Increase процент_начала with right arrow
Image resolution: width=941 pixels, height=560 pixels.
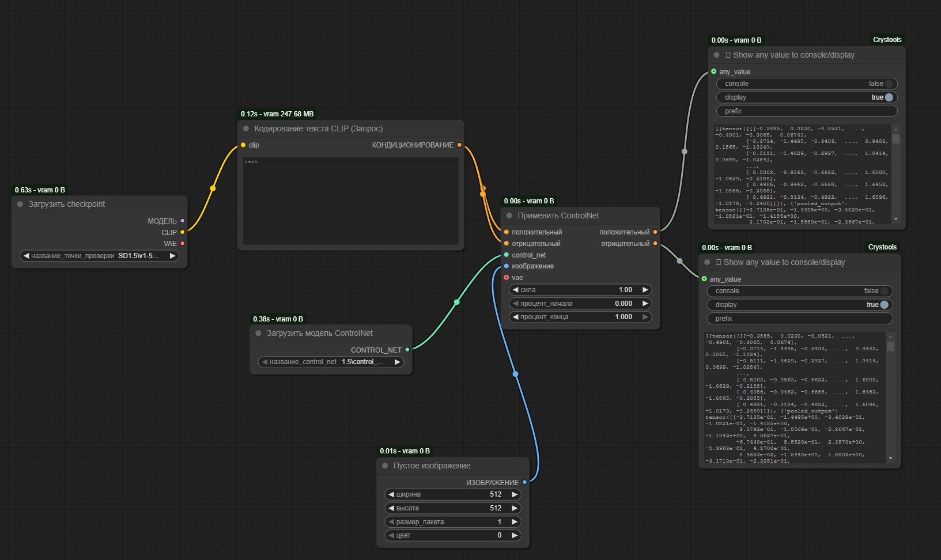[645, 304]
